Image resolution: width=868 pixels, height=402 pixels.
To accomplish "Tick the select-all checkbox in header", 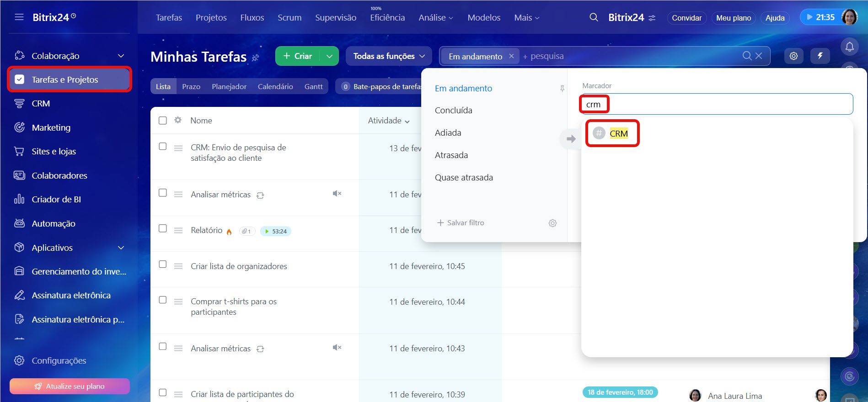I will click(x=163, y=121).
